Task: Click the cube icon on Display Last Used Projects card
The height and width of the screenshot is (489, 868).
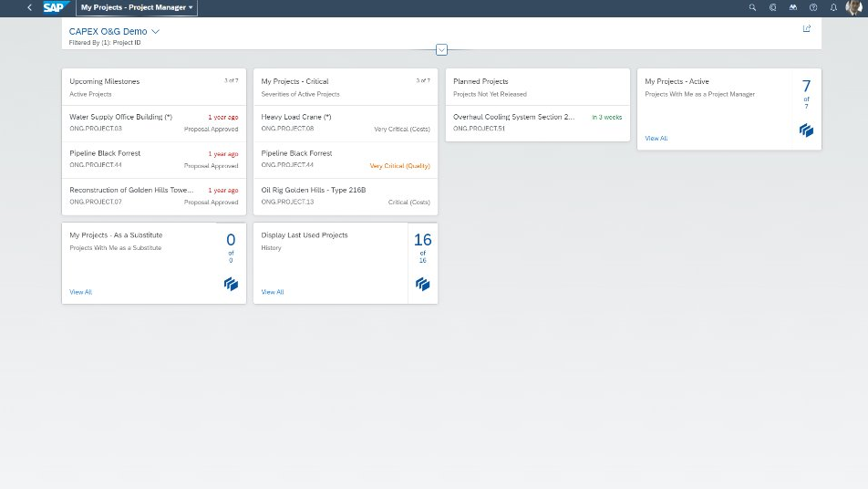Action: click(x=423, y=285)
